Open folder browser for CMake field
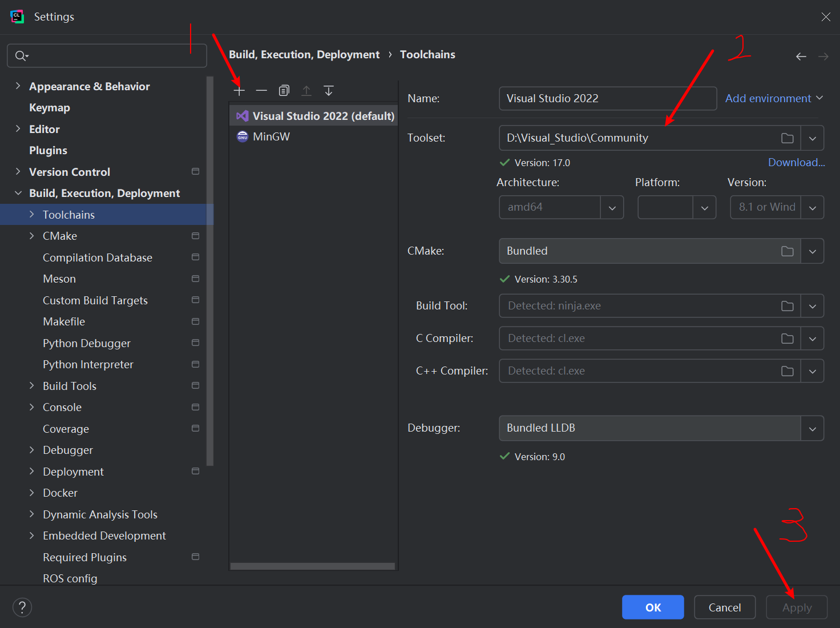 tap(787, 251)
